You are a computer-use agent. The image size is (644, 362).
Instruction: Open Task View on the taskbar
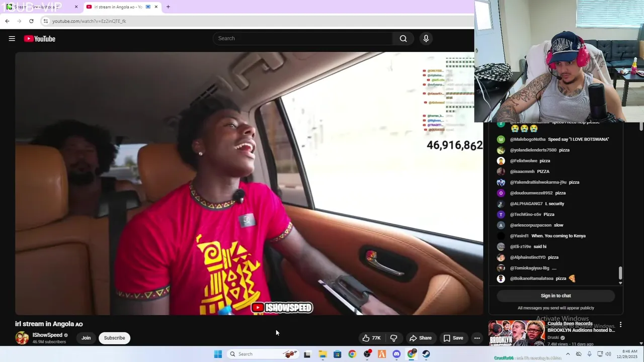[307, 354]
